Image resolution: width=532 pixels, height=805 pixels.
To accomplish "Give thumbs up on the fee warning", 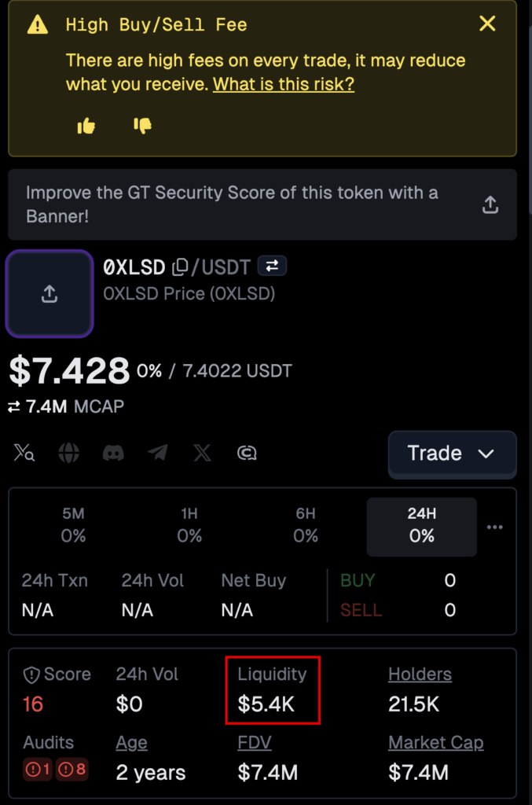I will (x=86, y=126).
